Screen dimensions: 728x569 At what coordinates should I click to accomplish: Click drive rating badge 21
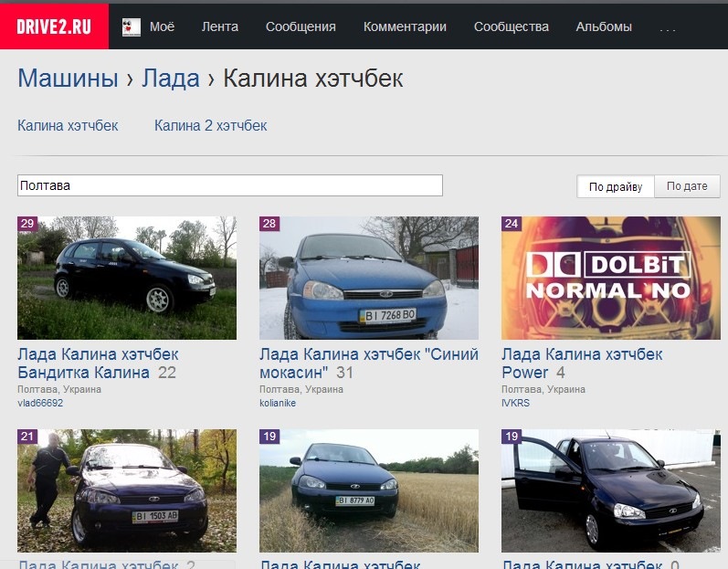pos(27,437)
